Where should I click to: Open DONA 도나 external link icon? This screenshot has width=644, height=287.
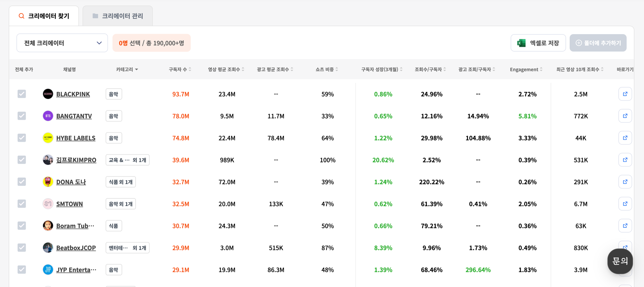tap(625, 182)
